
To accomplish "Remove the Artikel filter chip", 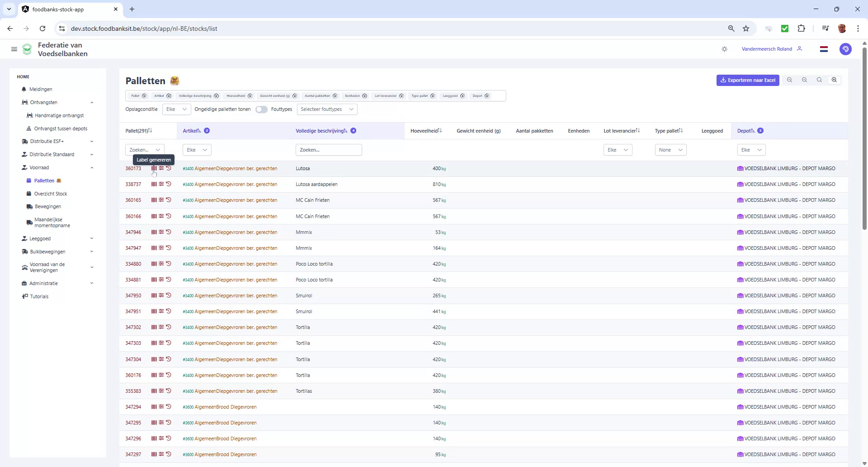I will click(x=168, y=95).
